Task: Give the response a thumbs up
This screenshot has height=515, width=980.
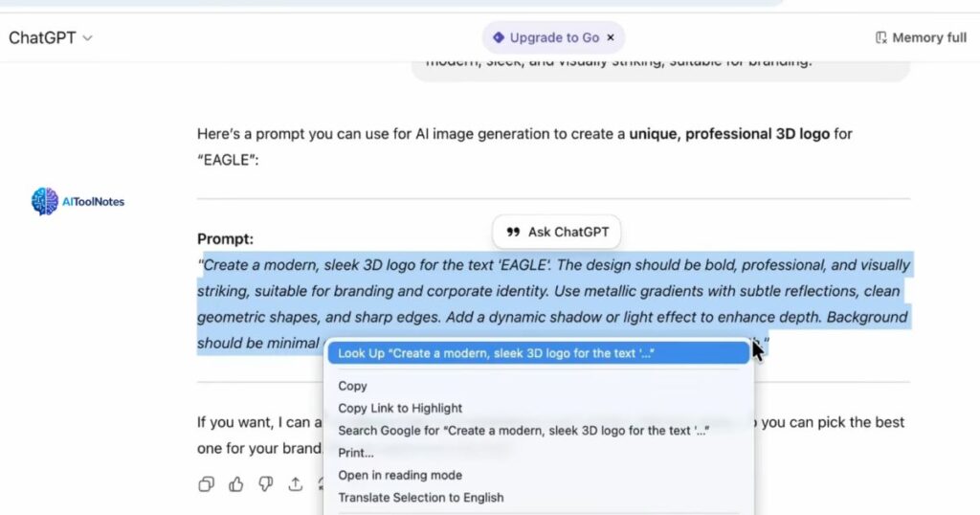Action: (235, 484)
